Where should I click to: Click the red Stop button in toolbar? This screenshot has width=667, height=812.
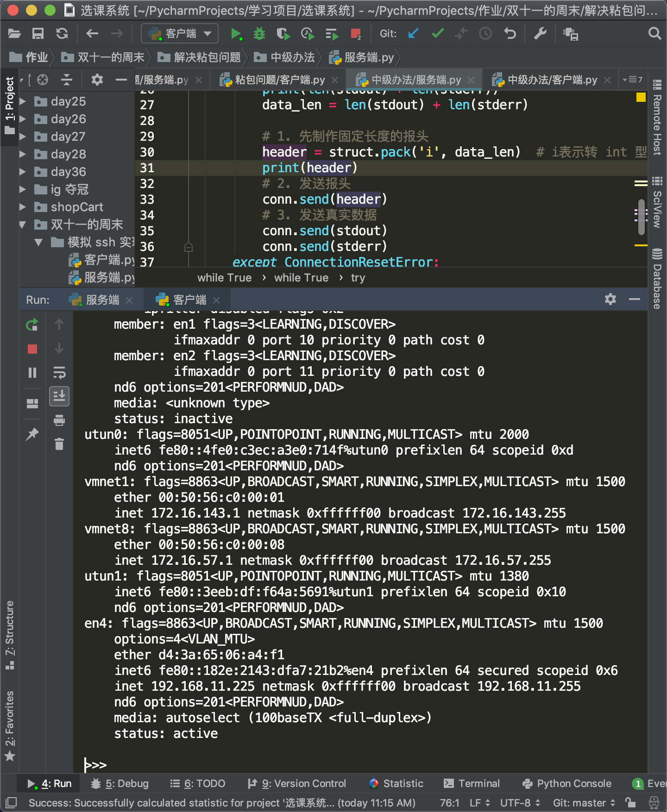click(356, 34)
